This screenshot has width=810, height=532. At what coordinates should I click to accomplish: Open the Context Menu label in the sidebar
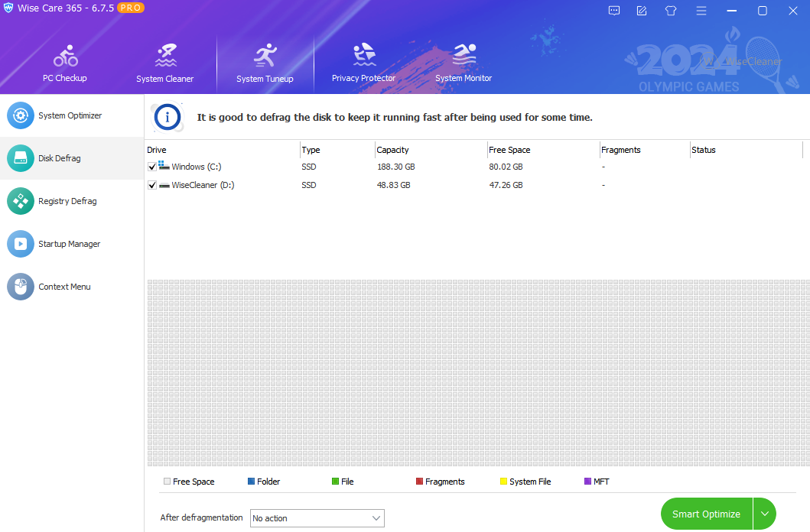64,287
